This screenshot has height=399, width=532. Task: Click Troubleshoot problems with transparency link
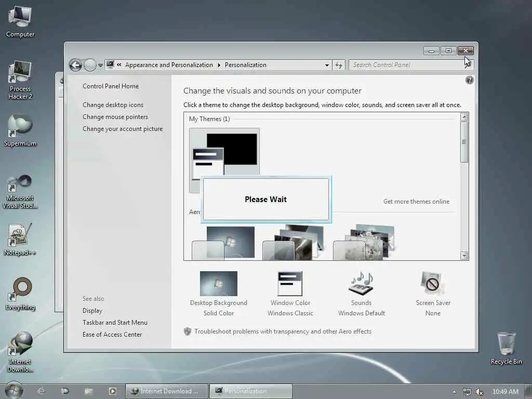point(283,331)
